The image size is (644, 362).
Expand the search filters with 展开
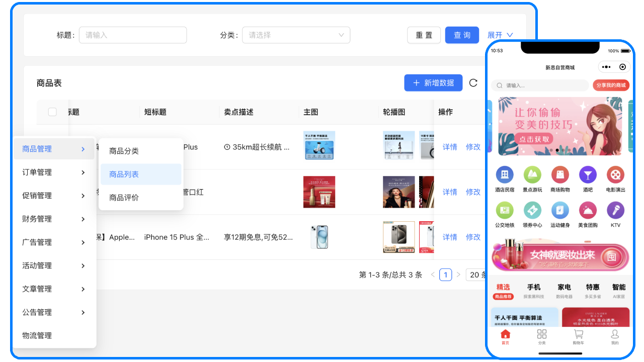coord(500,35)
